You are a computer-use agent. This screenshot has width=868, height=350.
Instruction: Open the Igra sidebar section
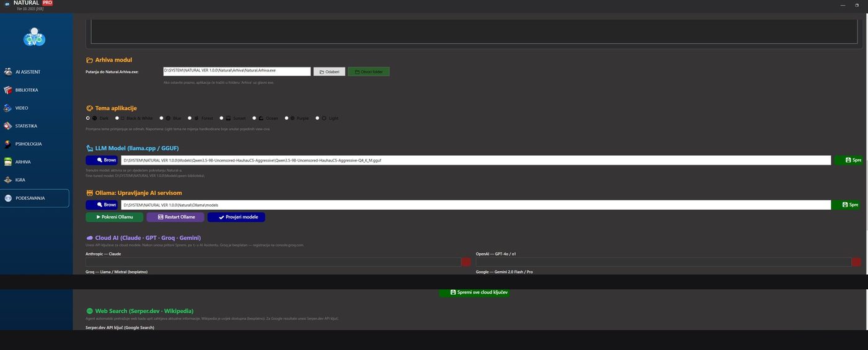[35, 180]
